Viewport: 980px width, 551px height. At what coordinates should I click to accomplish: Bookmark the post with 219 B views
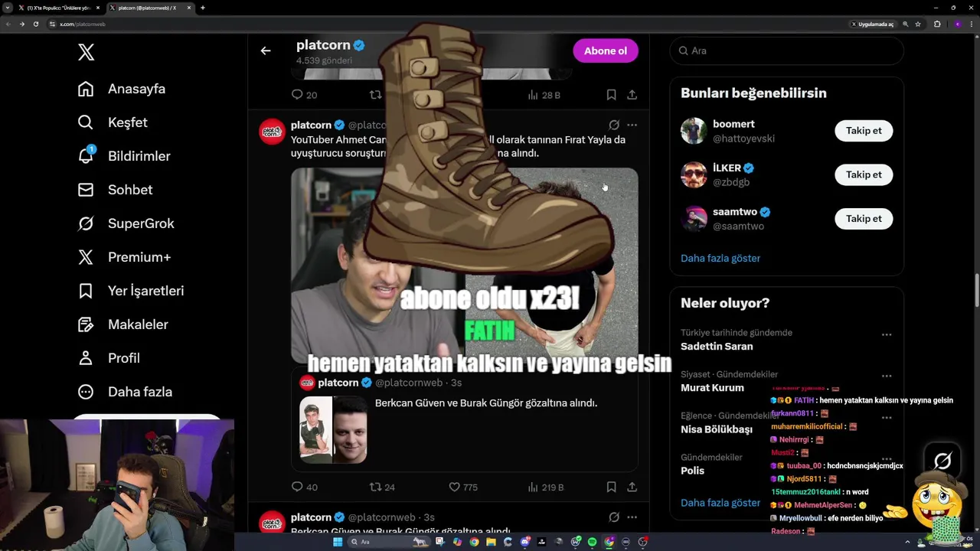[x=611, y=487]
